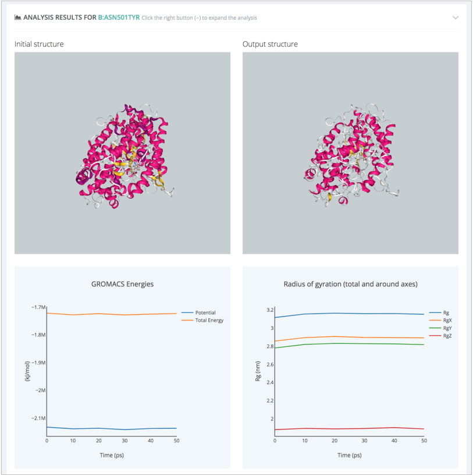
Task: Toggle the Potential legend entry
Action: 205,312
